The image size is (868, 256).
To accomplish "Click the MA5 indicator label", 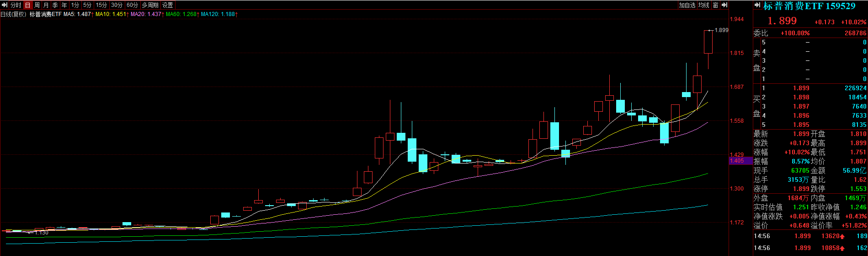I will click(x=78, y=14).
